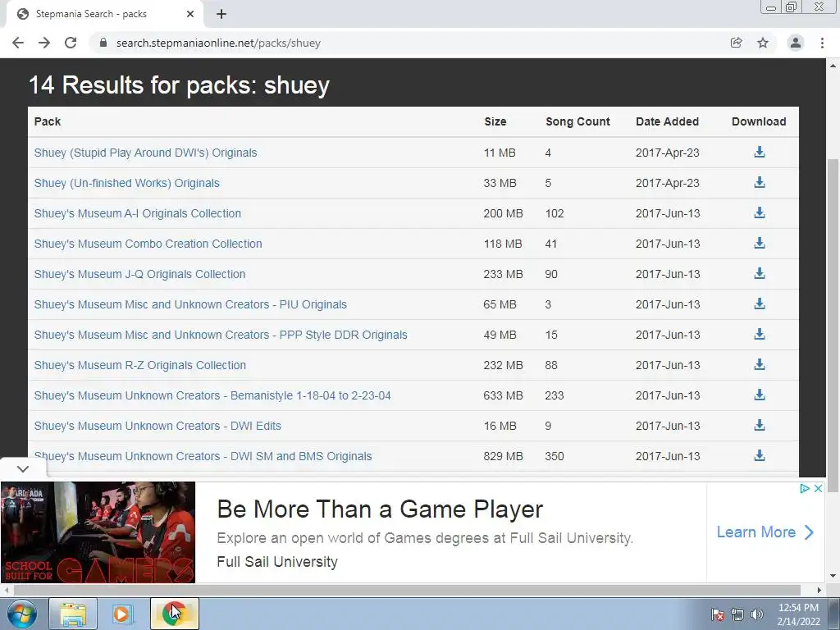Open Shuey's Museum J-Q Originals Collection link
840x630 pixels.
click(x=139, y=274)
